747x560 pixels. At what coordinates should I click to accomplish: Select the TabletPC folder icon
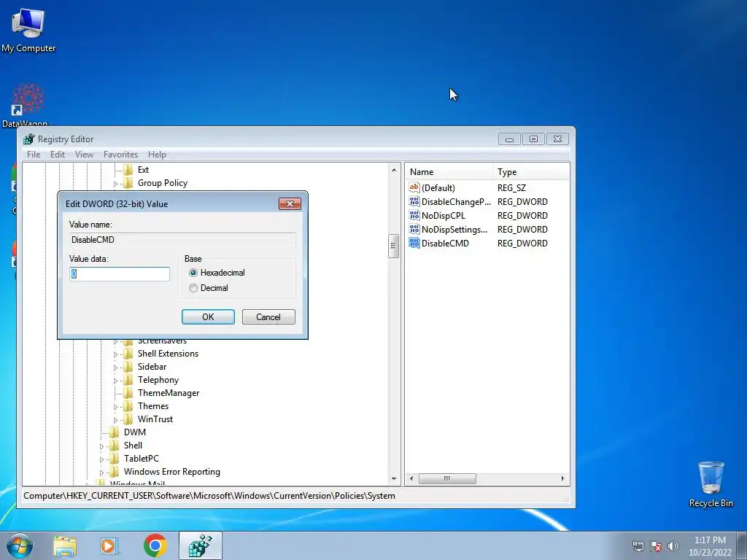pos(114,459)
